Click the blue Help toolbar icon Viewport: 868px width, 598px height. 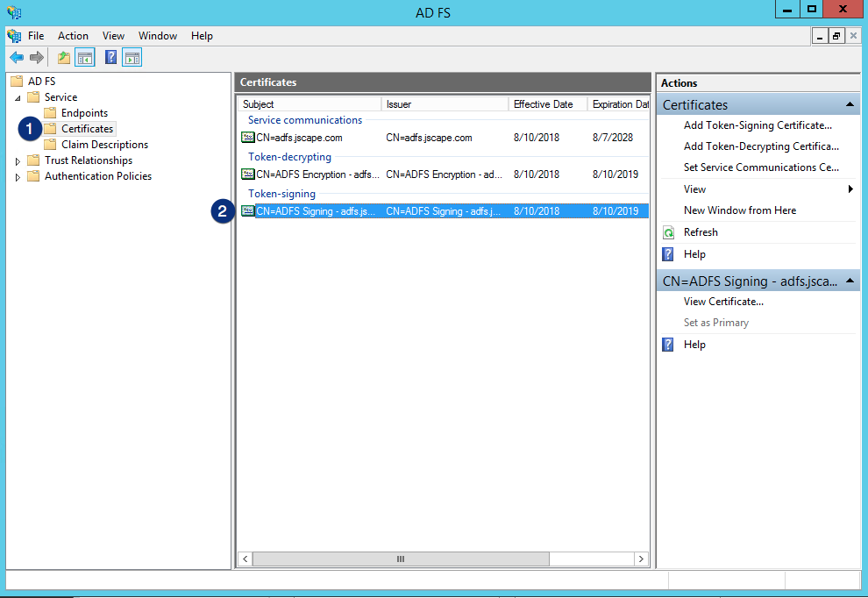point(111,58)
